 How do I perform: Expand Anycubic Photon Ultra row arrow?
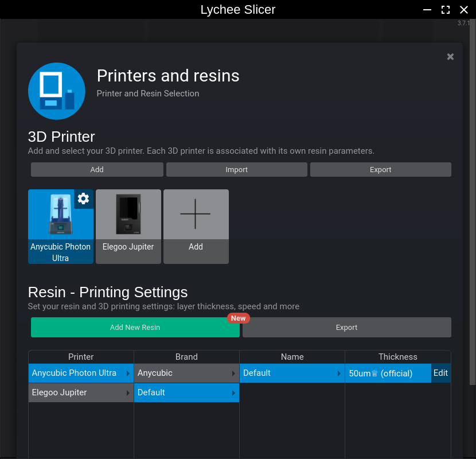click(128, 374)
